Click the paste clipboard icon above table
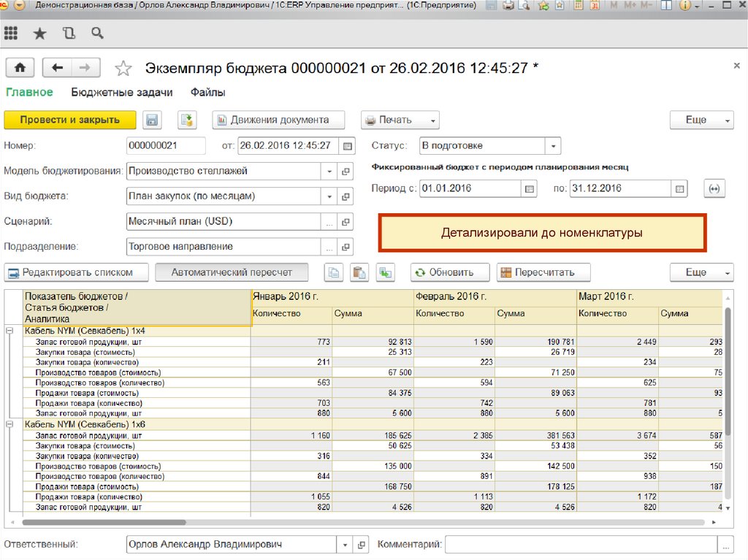 pyautogui.click(x=359, y=272)
